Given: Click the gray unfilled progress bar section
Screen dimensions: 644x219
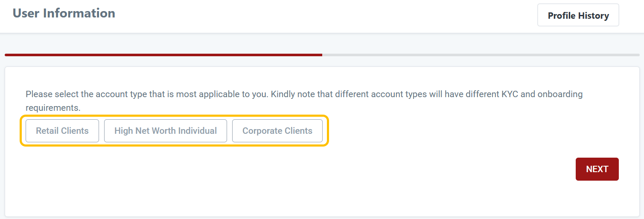Looking at the screenshot, I should (481, 55).
